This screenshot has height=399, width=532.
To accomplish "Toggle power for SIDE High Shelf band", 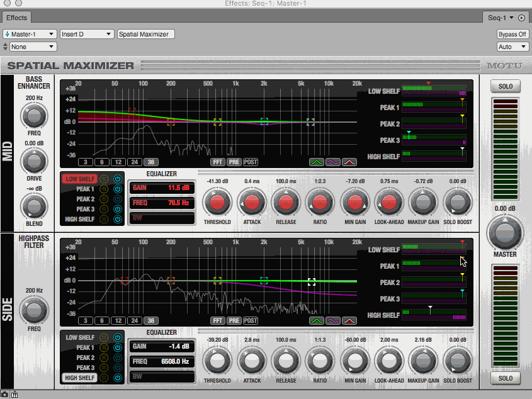I will point(118,378).
